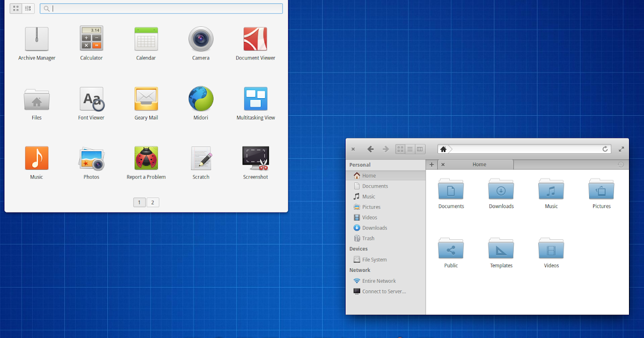Go forward in Files window
The image size is (644, 338).
coord(385,149)
